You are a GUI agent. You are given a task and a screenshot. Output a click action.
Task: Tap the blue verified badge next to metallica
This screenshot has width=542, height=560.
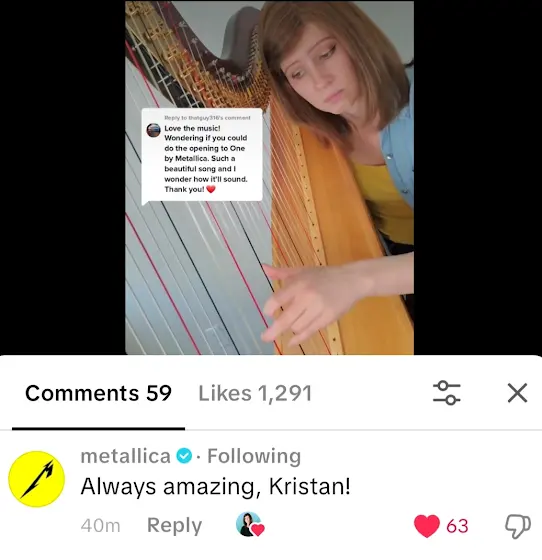click(x=184, y=456)
